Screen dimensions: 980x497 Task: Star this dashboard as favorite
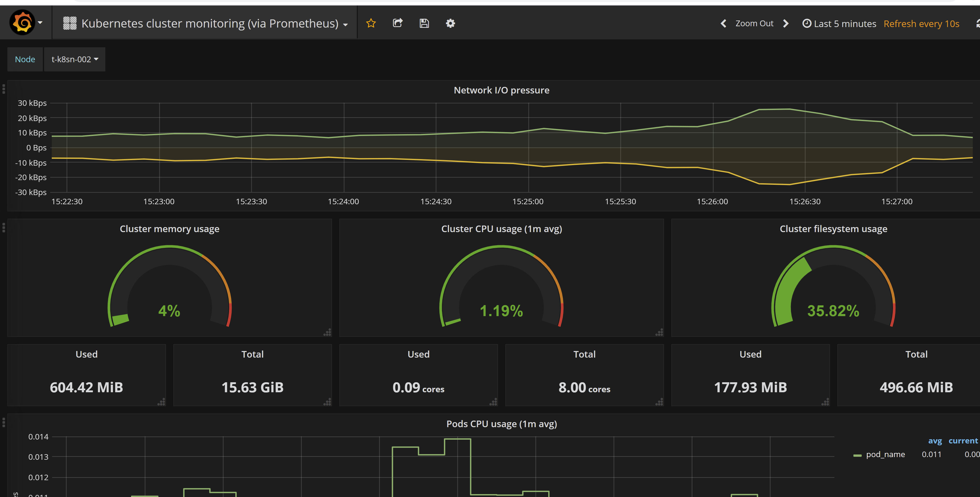coord(371,23)
